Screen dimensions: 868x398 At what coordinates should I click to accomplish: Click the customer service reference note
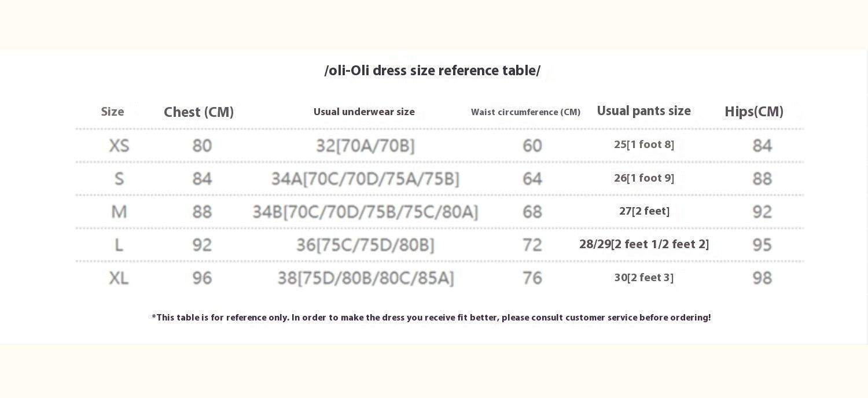point(431,318)
